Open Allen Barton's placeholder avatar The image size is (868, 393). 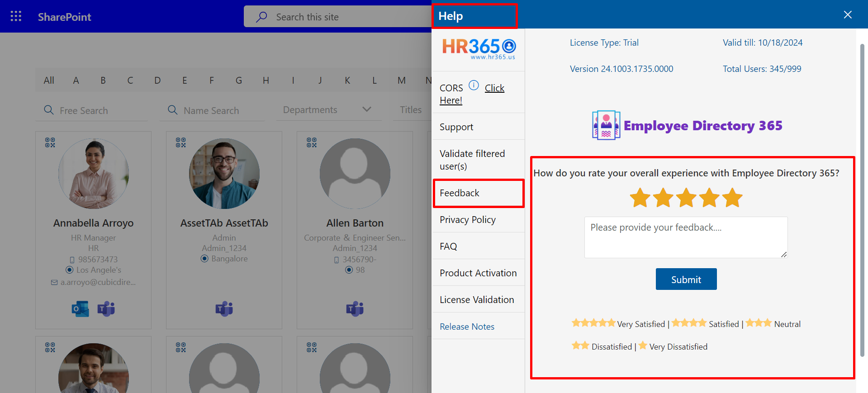pos(355,174)
